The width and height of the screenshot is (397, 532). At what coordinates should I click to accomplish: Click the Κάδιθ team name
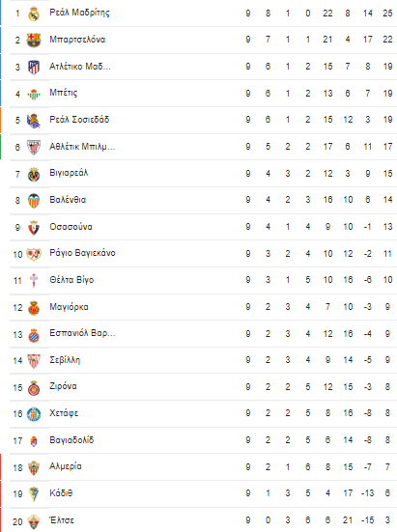click(61, 493)
